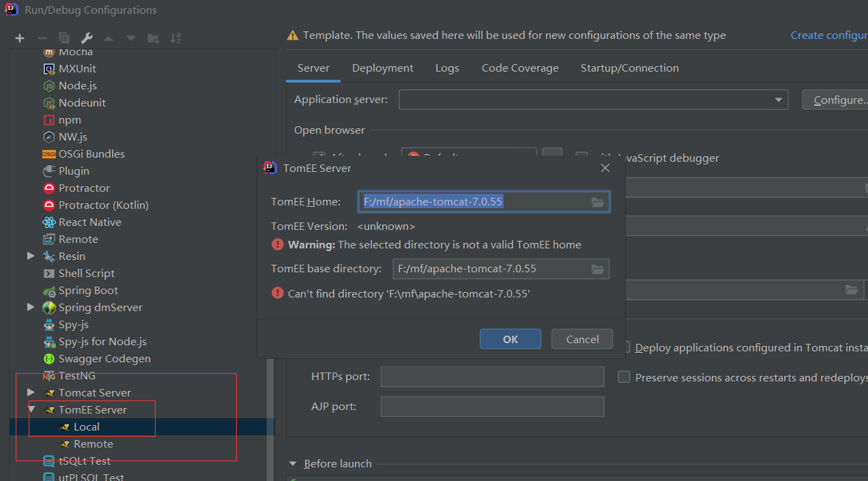Open the TomEE Home folder browser icon
Image resolution: width=868 pixels, height=481 pixels.
point(598,202)
